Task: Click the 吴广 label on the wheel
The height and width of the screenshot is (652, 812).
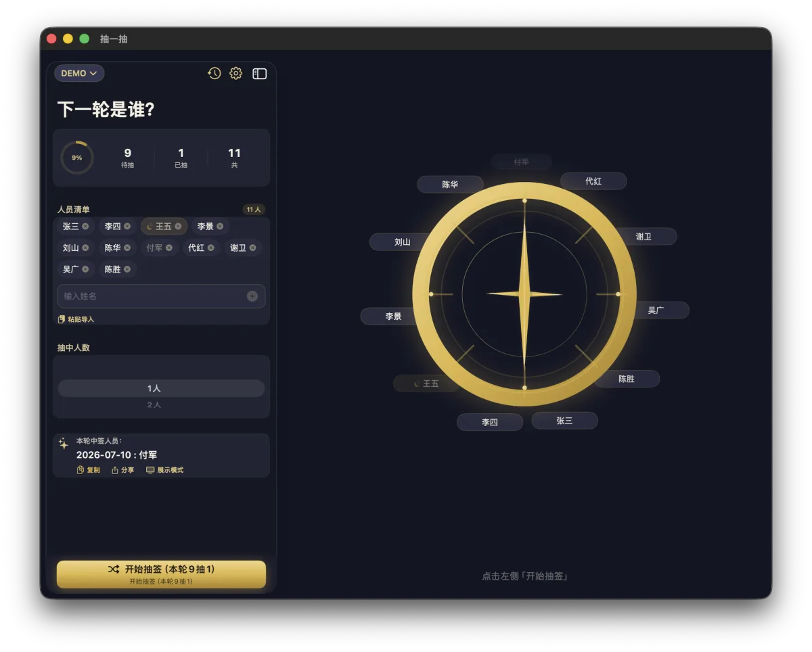Action: [x=656, y=310]
